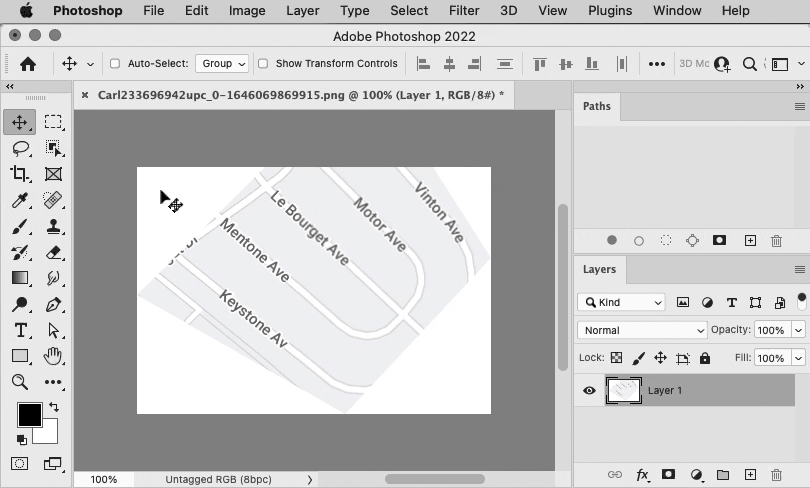Open the Auto-Select Group dropdown
Viewport: 810px width, 488px height.
(x=222, y=64)
